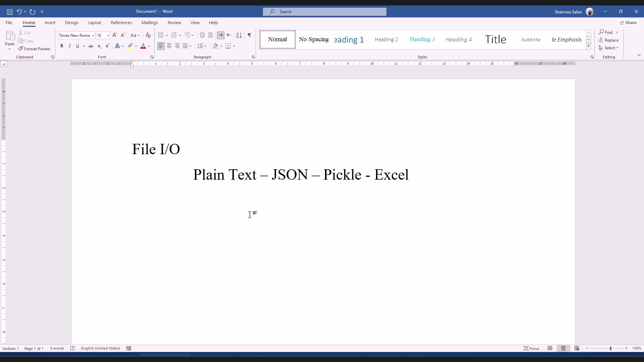This screenshot has width=644, height=362.
Task: Activate the Format Painter
Action: click(x=35, y=49)
